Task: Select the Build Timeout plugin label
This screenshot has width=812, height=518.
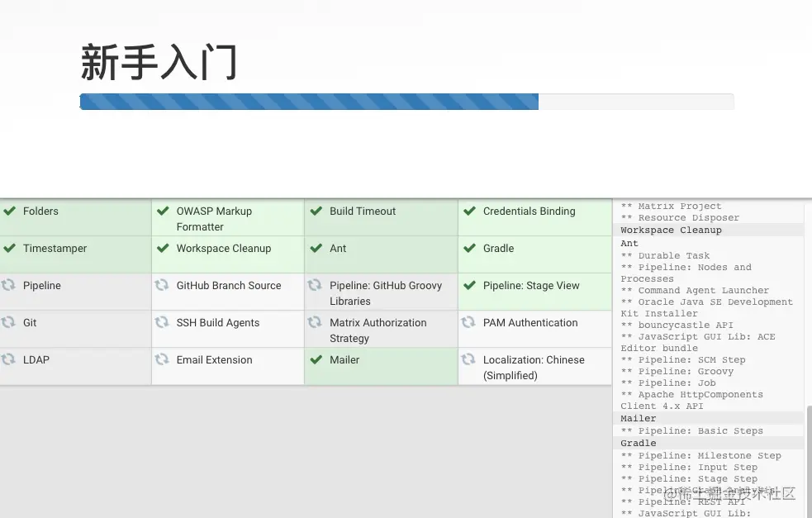Action: tap(363, 211)
